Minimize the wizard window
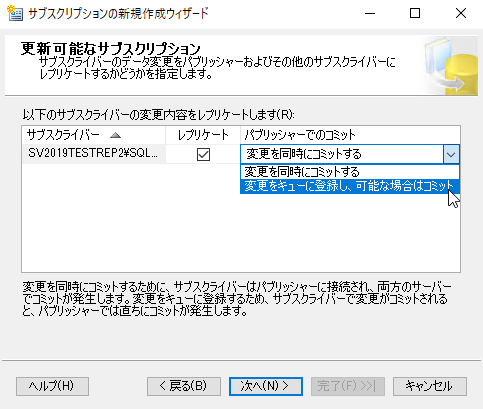The width and height of the screenshot is (483, 409). pyautogui.click(x=370, y=14)
